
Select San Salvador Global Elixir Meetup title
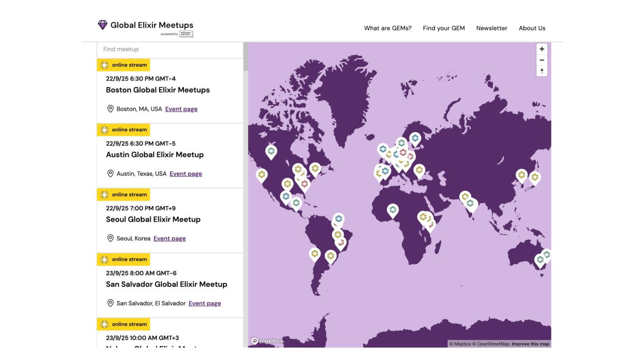pos(167,284)
